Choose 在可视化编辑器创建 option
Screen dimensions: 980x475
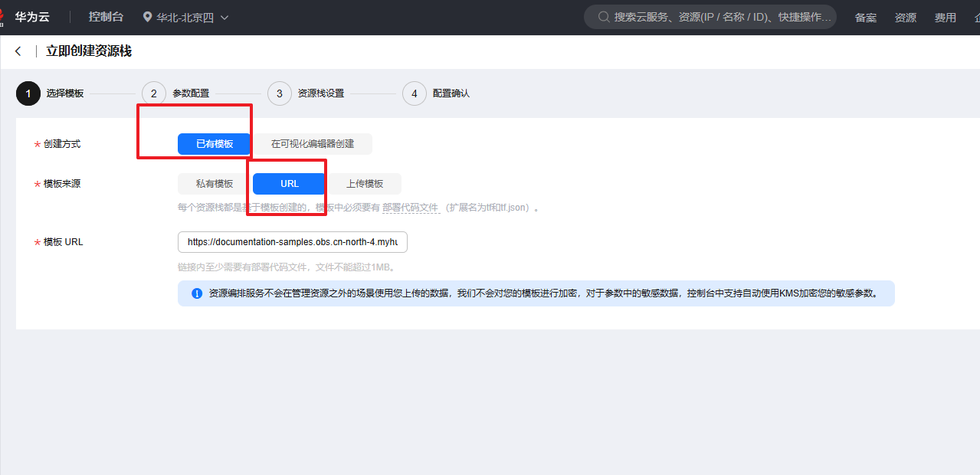313,144
